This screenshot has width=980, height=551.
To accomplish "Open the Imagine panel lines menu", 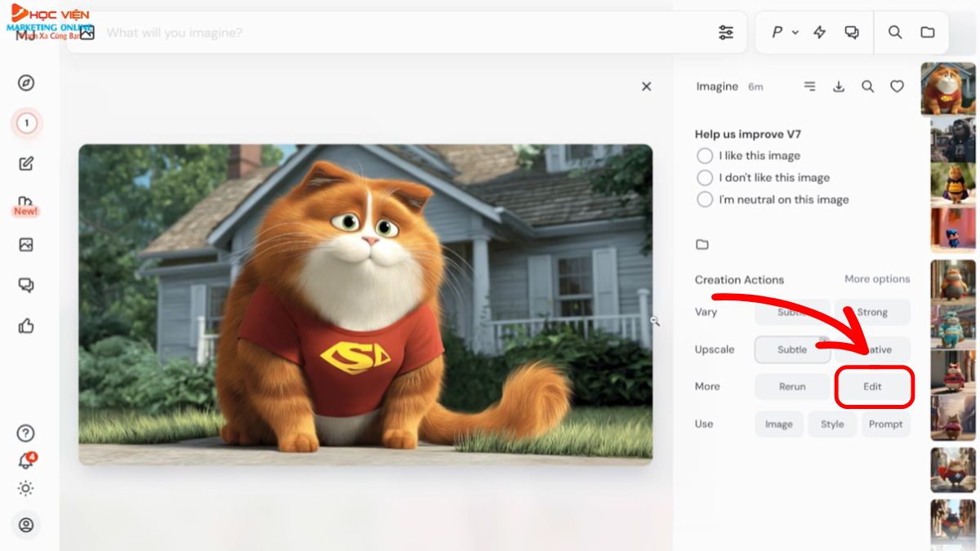I will coord(810,87).
